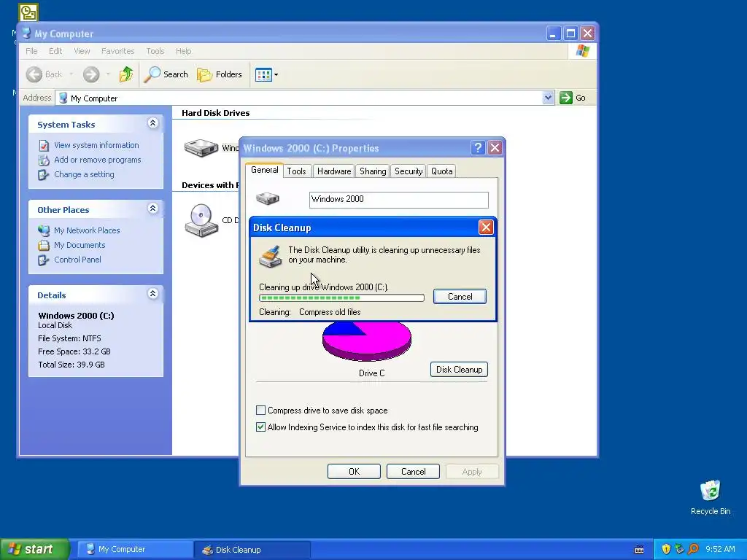Open the File menu
The image size is (747, 560).
pyautogui.click(x=31, y=51)
